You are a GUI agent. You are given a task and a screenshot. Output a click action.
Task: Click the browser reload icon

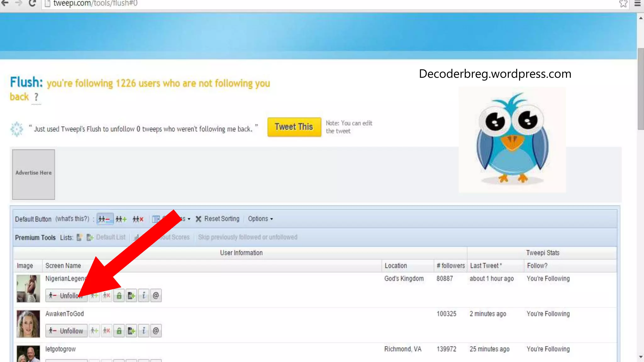tap(32, 3)
